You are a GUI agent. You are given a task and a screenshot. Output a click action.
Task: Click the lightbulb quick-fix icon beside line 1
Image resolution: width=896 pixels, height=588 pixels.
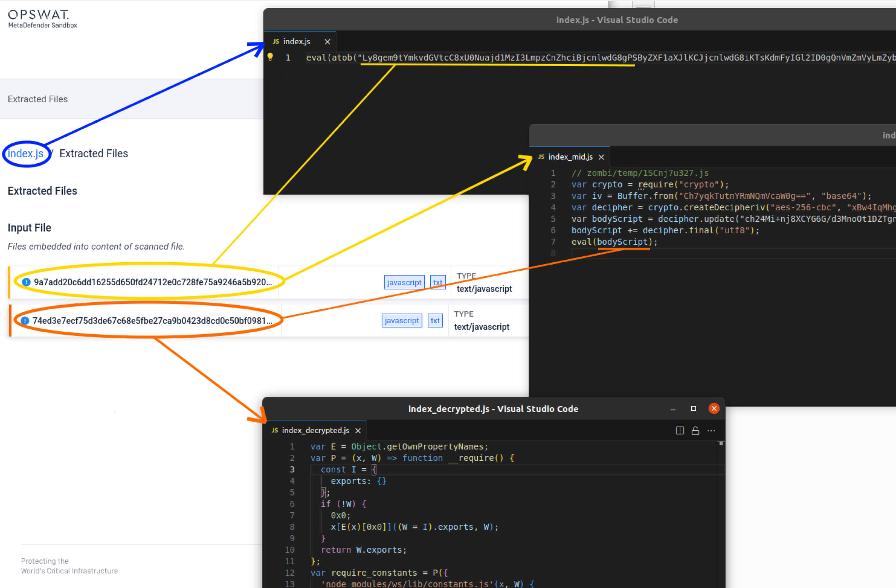(271, 57)
